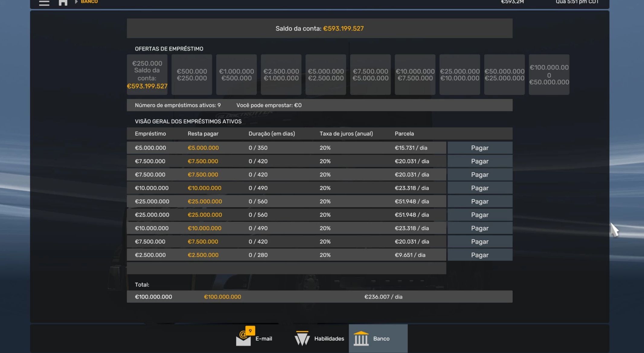This screenshot has height=353, width=644.
Task: Click the Banco building icon
Action: coord(361,339)
